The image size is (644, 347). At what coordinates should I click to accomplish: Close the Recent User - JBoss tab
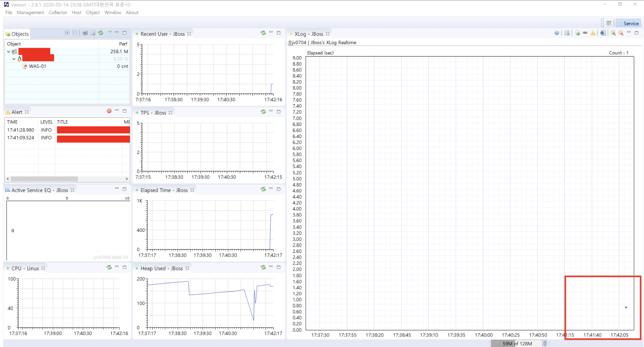189,34
